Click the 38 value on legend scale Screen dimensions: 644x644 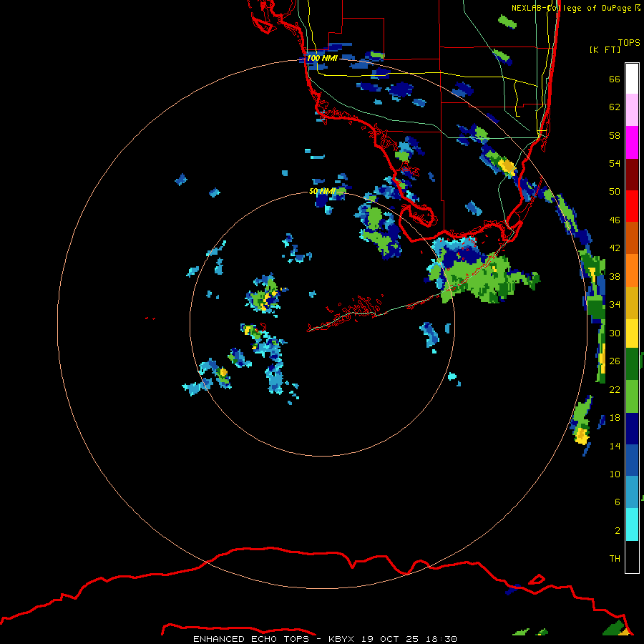(x=615, y=276)
